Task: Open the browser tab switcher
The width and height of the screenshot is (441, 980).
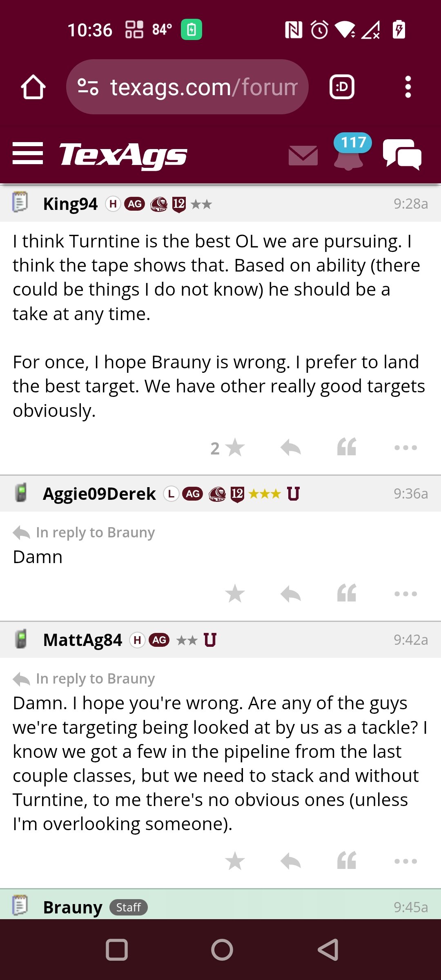Action: point(342,87)
